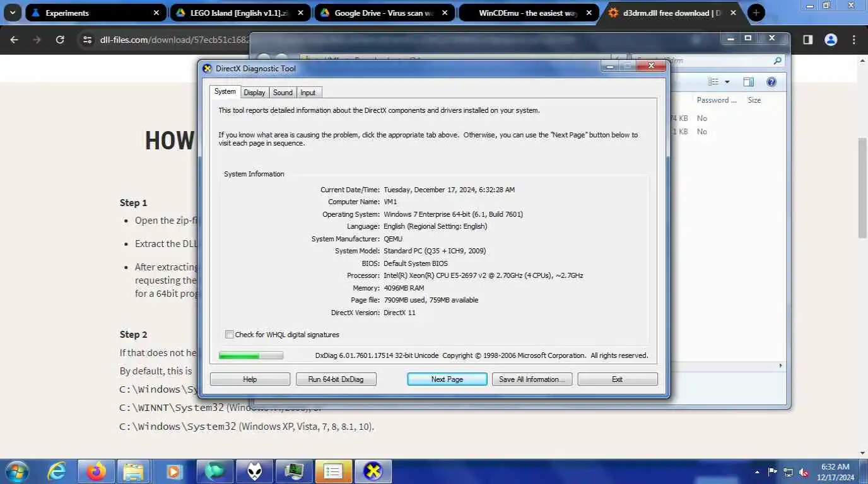868x484 pixels.
Task: Open Chrome tab search chevron at top-left
Action: coord(12,13)
